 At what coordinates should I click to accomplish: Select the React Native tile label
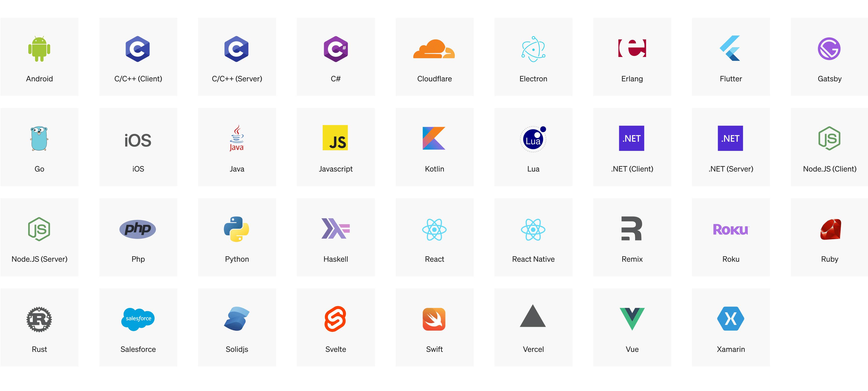point(533,259)
